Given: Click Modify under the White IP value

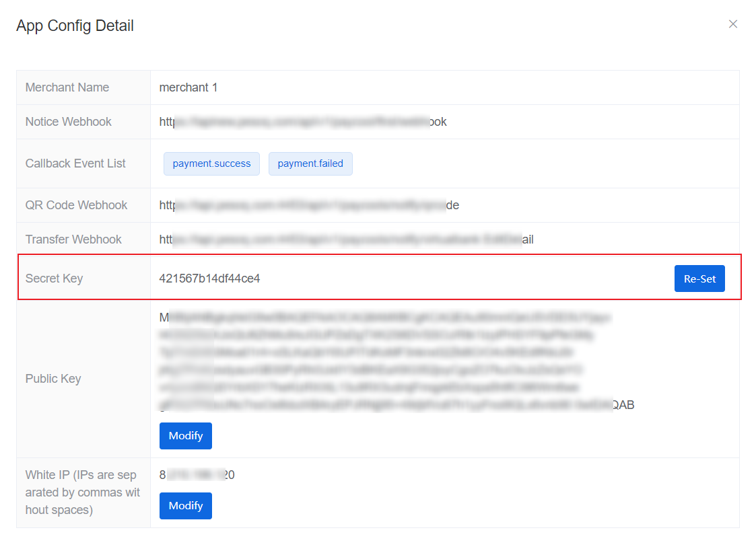Looking at the screenshot, I should point(186,506).
